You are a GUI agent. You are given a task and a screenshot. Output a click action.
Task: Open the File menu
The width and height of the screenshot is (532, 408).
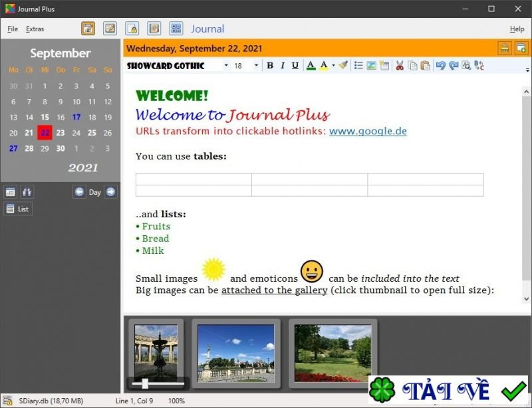[x=13, y=29]
